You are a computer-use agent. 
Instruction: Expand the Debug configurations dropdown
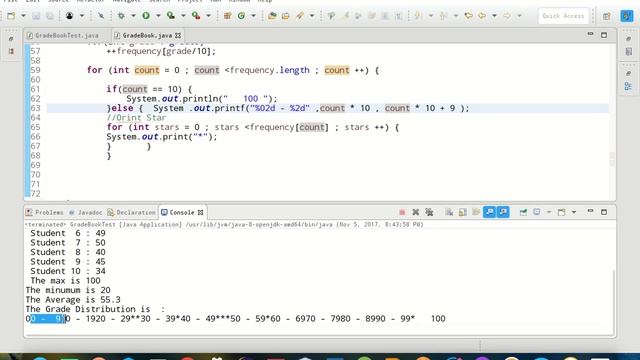(133, 16)
